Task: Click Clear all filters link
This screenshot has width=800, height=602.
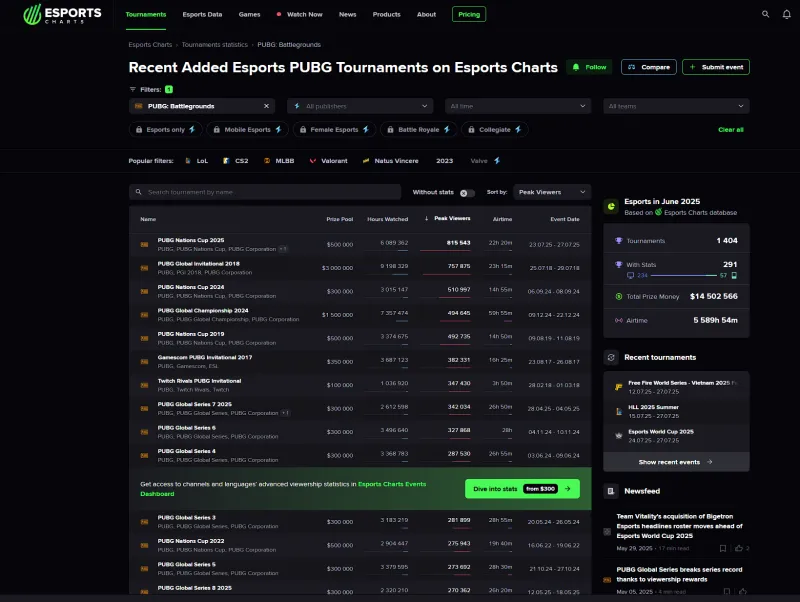Action: pyautogui.click(x=731, y=130)
